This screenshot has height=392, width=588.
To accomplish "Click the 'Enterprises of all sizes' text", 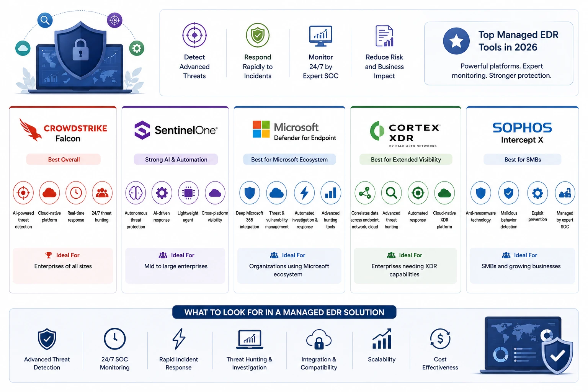I will (63, 266).
